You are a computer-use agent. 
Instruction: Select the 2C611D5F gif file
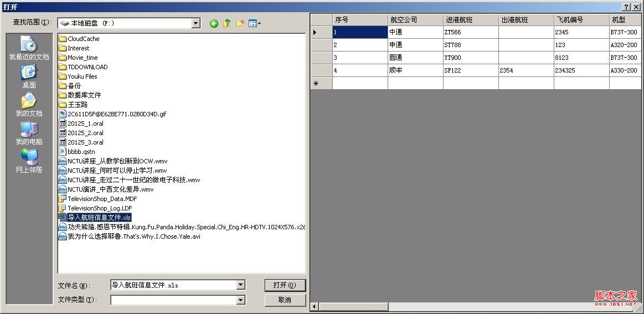[x=112, y=114]
